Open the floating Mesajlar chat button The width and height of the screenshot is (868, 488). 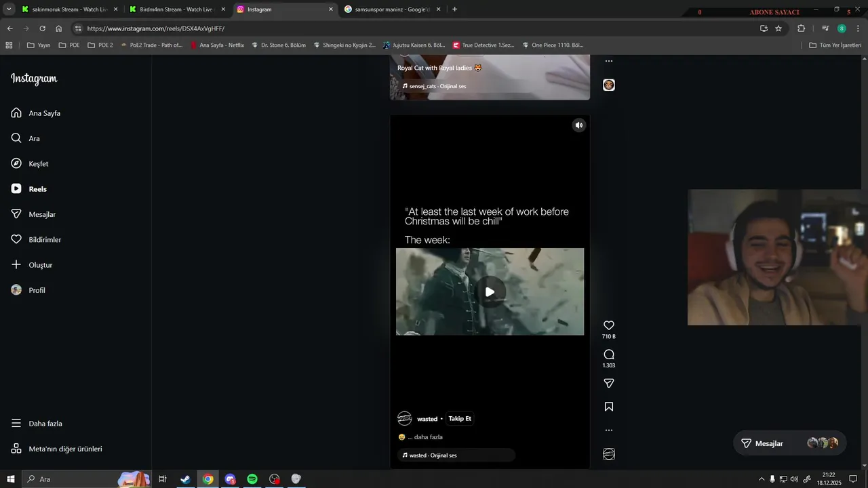790,443
